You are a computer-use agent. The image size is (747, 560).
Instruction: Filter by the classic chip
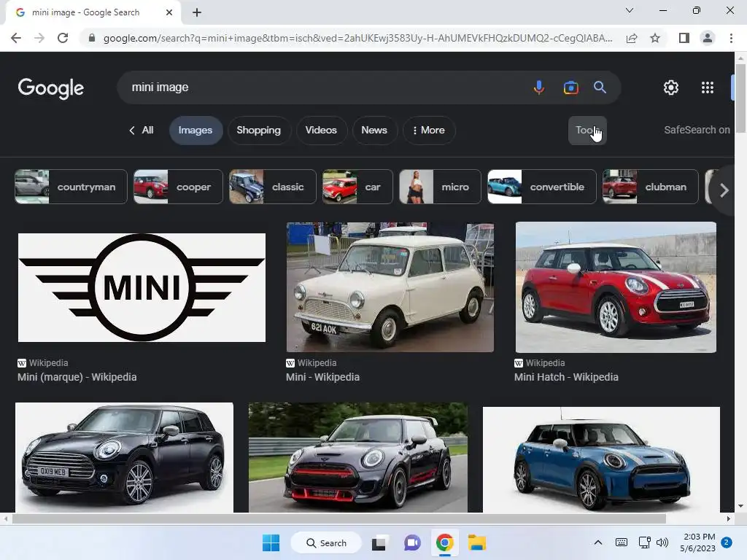(273, 187)
